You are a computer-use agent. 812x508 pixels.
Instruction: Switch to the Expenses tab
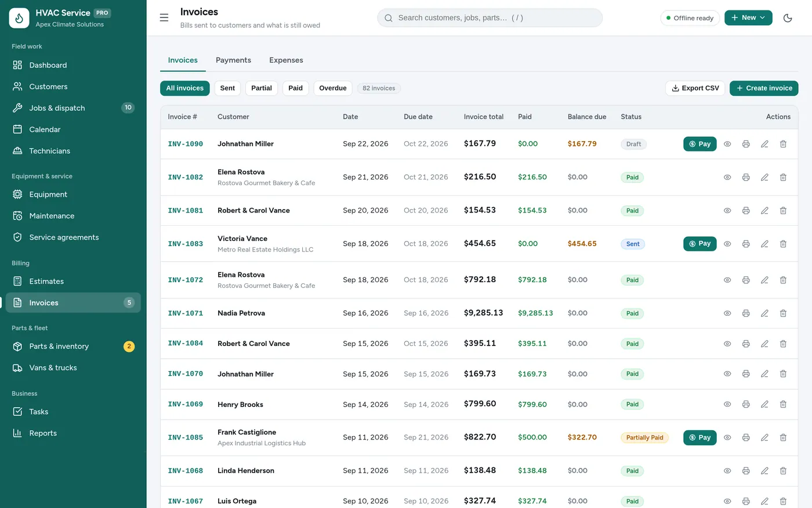click(286, 60)
